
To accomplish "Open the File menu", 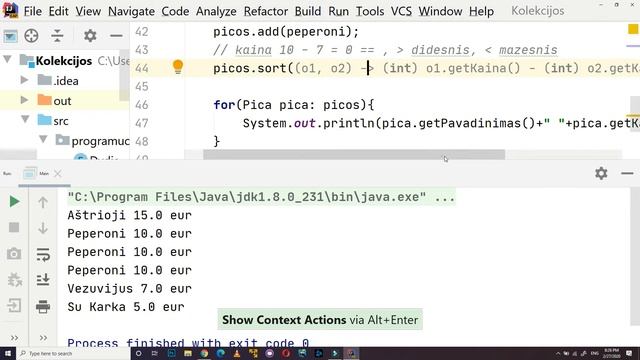I will (x=33, y=11).
